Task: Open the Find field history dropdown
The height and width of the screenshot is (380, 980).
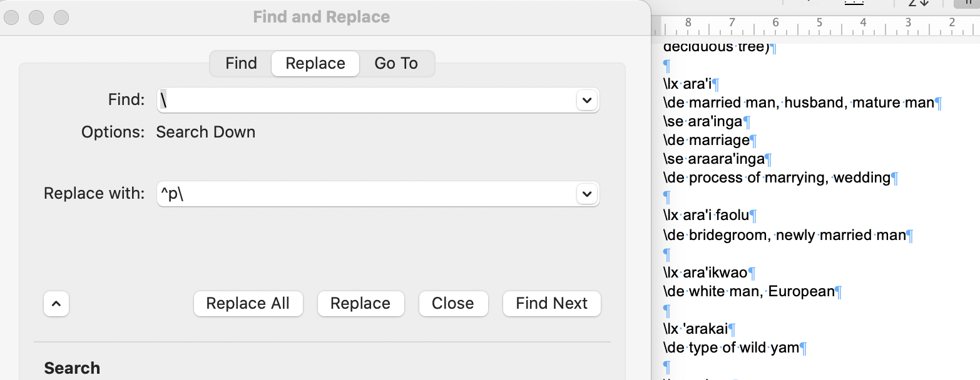Action: tap(586, 100)
